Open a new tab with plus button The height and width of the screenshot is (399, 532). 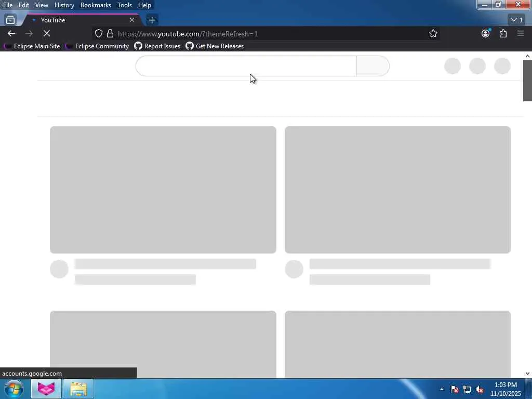click(152, 20)
